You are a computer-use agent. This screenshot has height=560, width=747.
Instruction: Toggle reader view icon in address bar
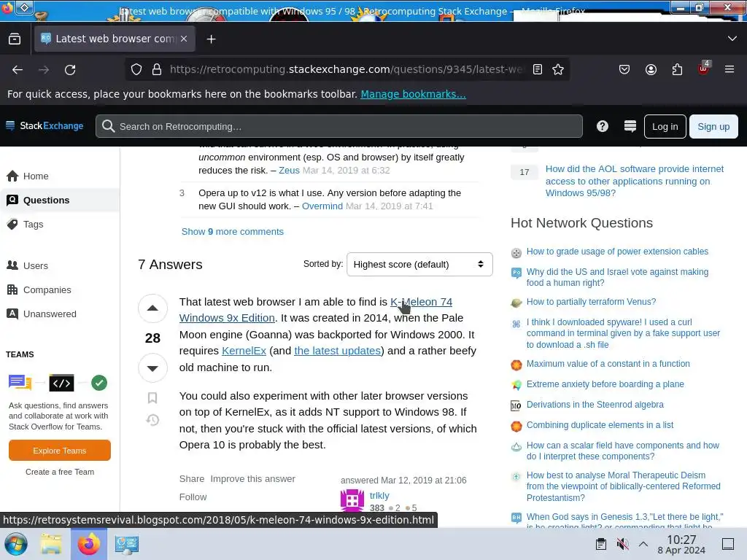coord(538,69)
